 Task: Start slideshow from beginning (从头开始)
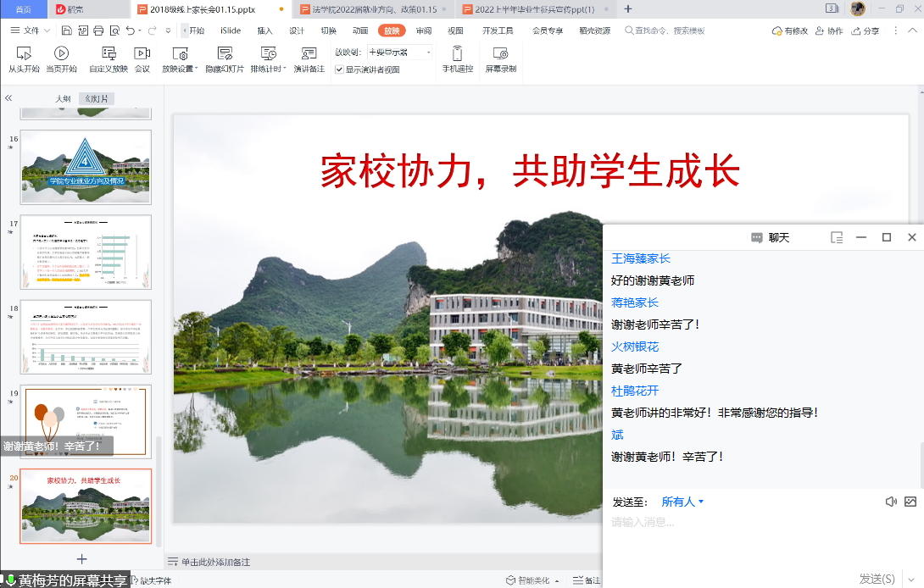click(24, 58)
